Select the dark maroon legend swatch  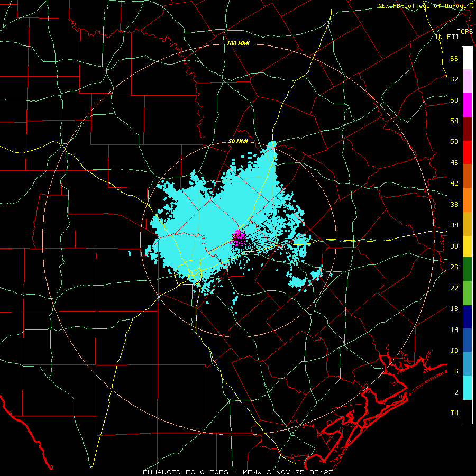click(x=467, y=129)
